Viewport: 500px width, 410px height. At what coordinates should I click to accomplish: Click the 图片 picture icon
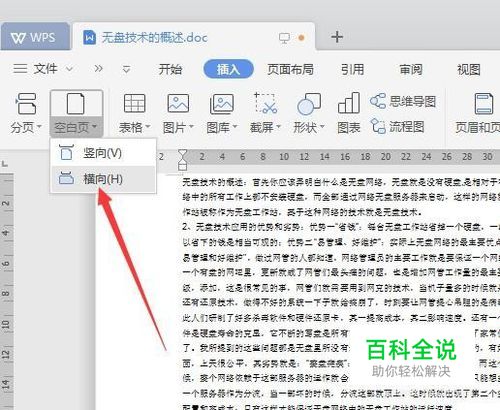point(178,103)
